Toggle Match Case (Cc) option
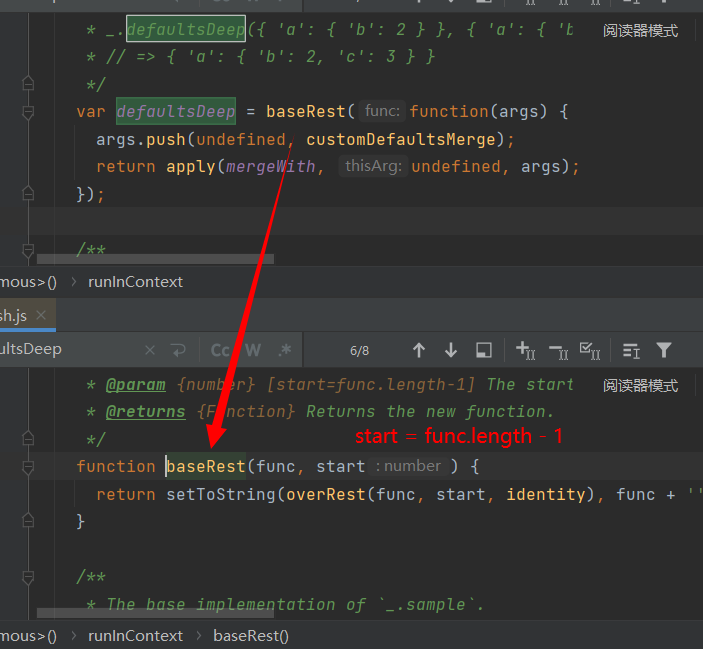The height and width of the screenshot is (649, 703). pyautogui.click(x=220, y=350)
